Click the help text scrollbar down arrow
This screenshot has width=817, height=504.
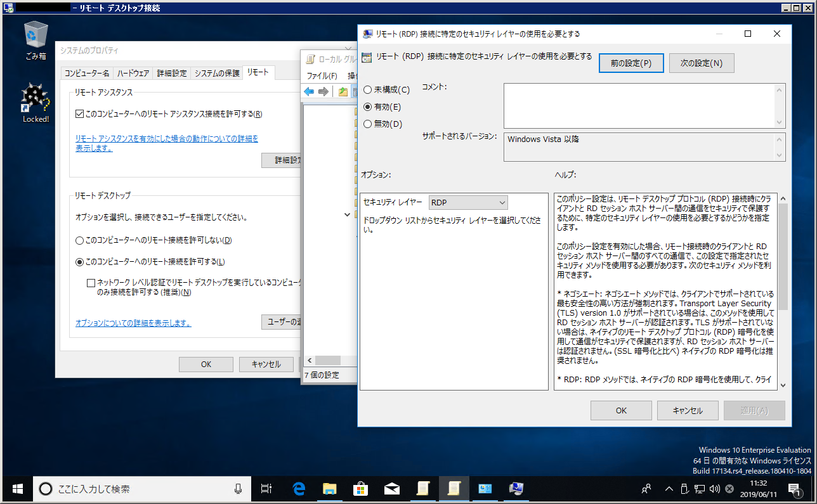tap(783, 384)
